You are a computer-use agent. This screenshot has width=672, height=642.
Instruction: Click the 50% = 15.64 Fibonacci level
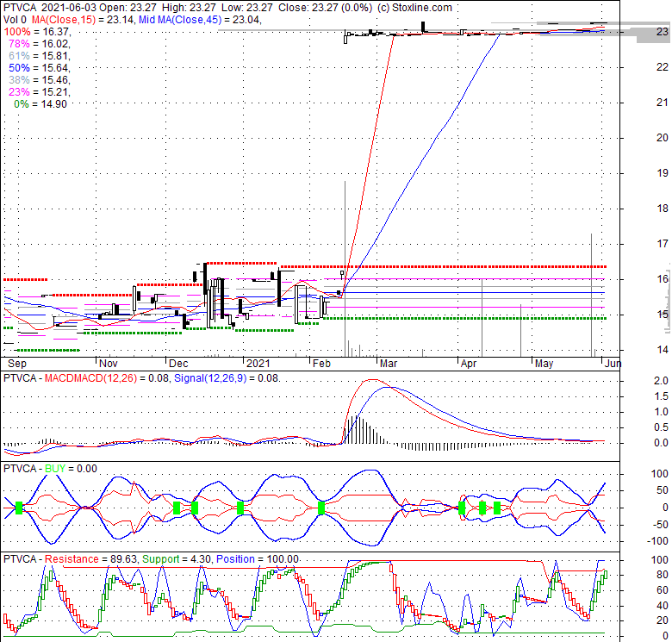pos(39,68)
